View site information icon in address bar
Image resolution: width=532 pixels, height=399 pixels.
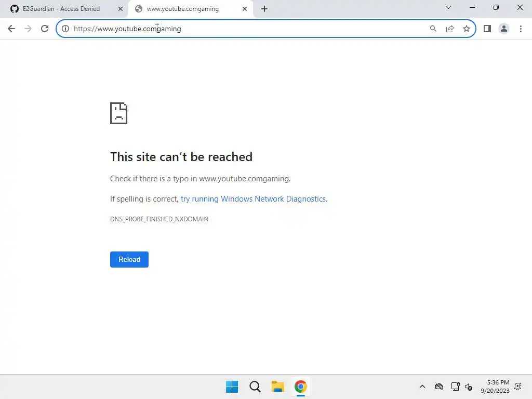coord(65,29)
